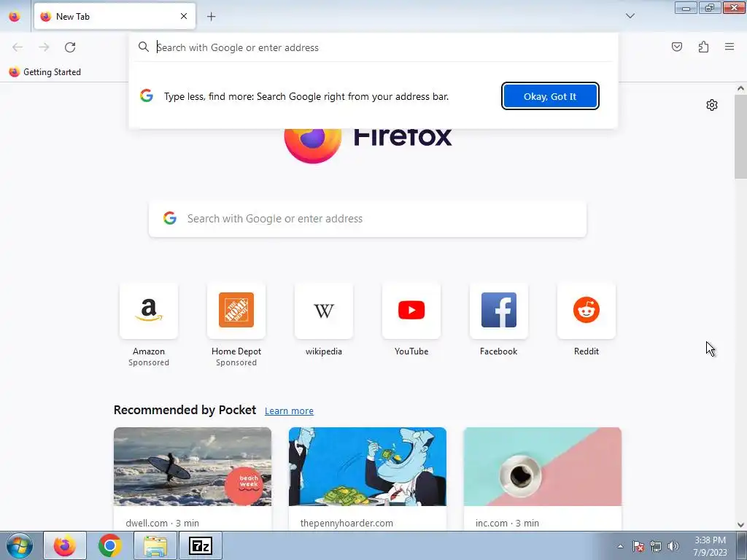Open 7-Zip from the taskbar

(x=200, y=545)
